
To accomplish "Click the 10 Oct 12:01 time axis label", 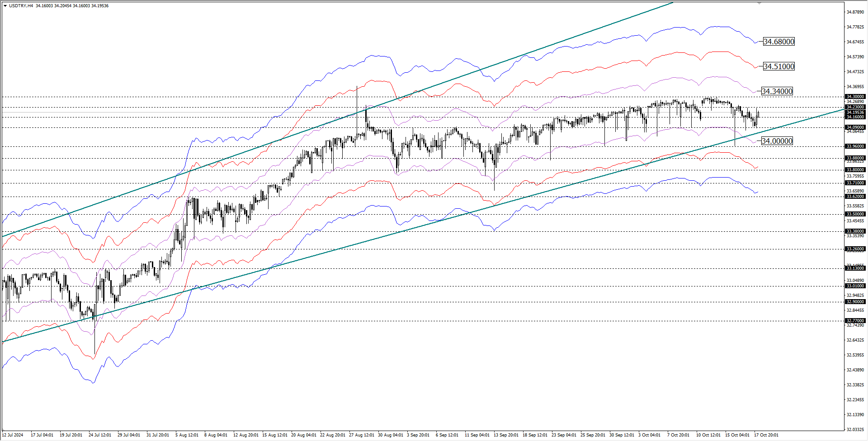I will point(708,435).
